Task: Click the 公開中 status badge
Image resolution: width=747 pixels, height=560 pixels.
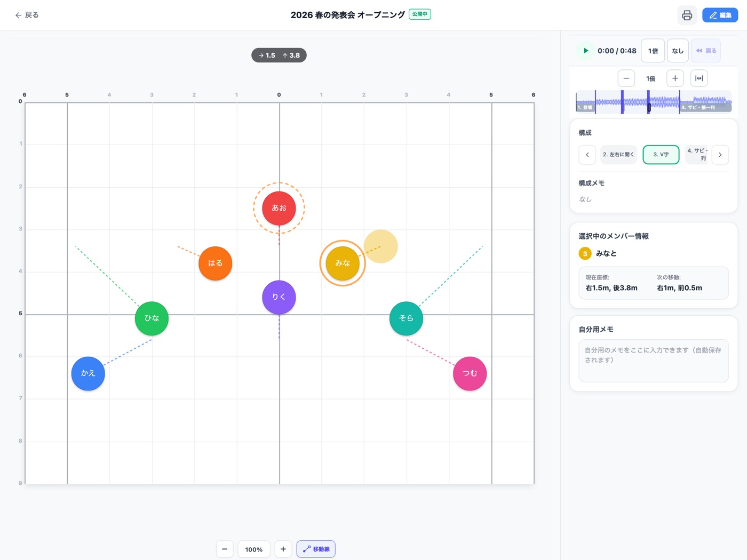Action: [420, 14]
